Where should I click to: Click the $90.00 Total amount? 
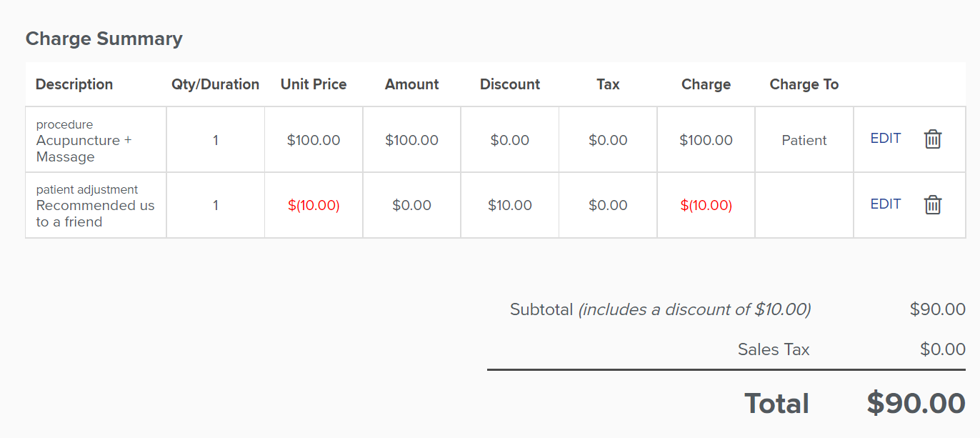(916, 404)
